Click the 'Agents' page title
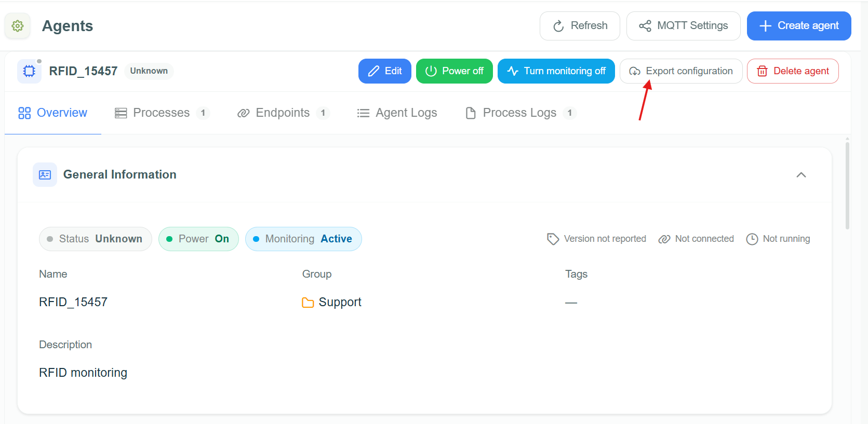 [68, 26]
